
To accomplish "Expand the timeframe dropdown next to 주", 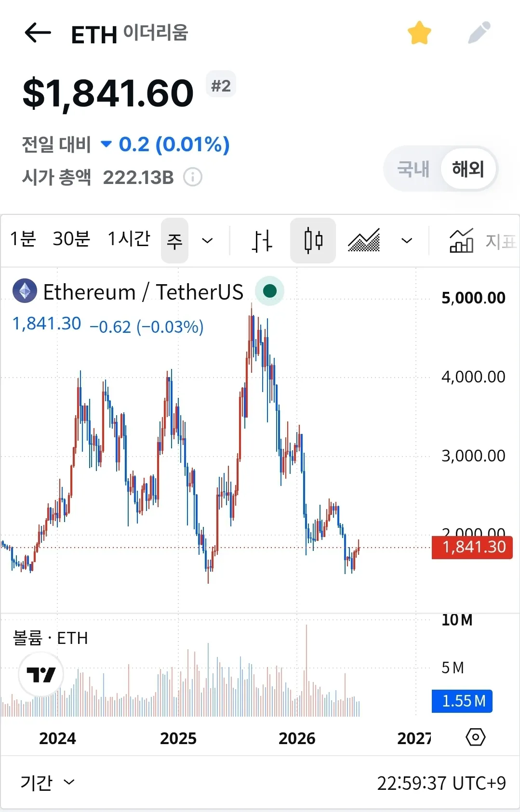I will [207, 240].
